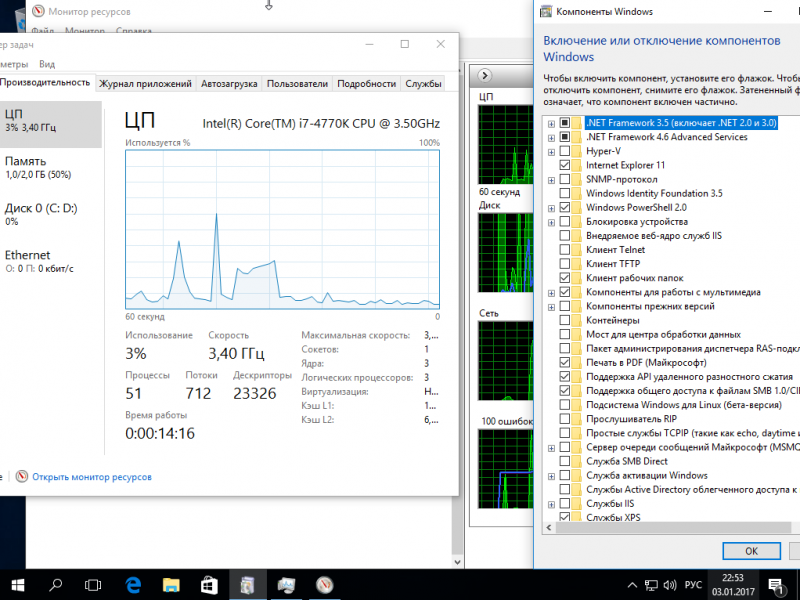Screen dimensions: 800x600
Task: Open Пользователи tab
Action: point(297,84)
